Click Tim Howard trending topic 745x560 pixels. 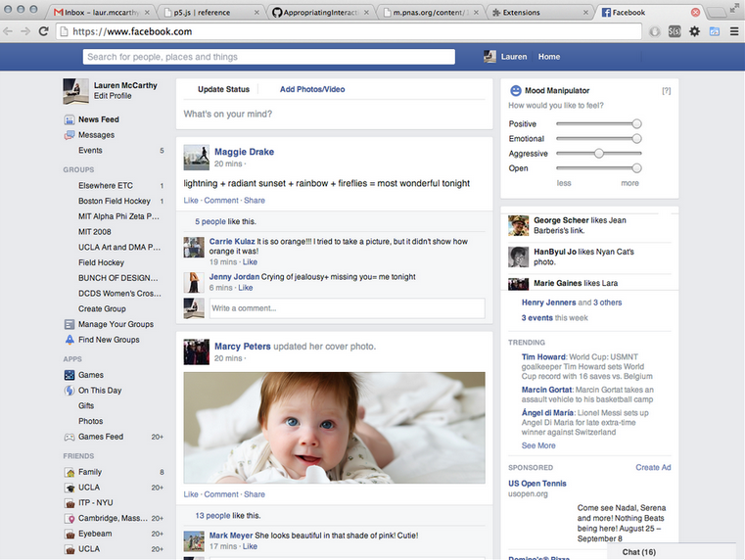[x=543, y=356]
